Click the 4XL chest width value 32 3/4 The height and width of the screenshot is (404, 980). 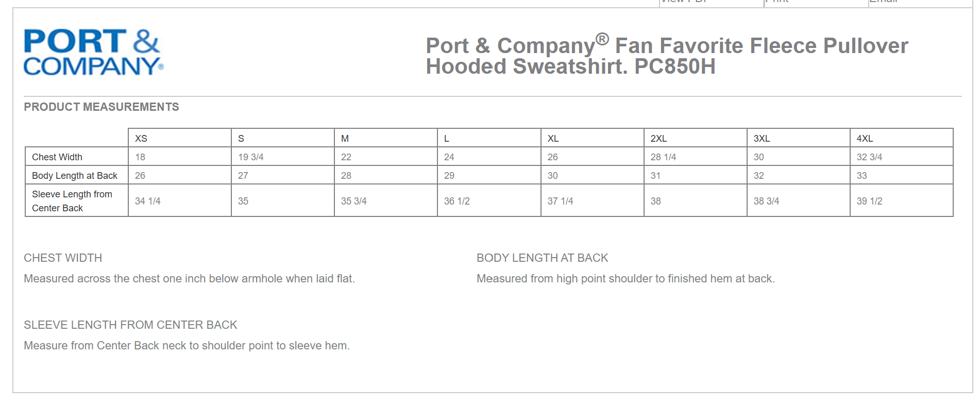click(869, 157)
